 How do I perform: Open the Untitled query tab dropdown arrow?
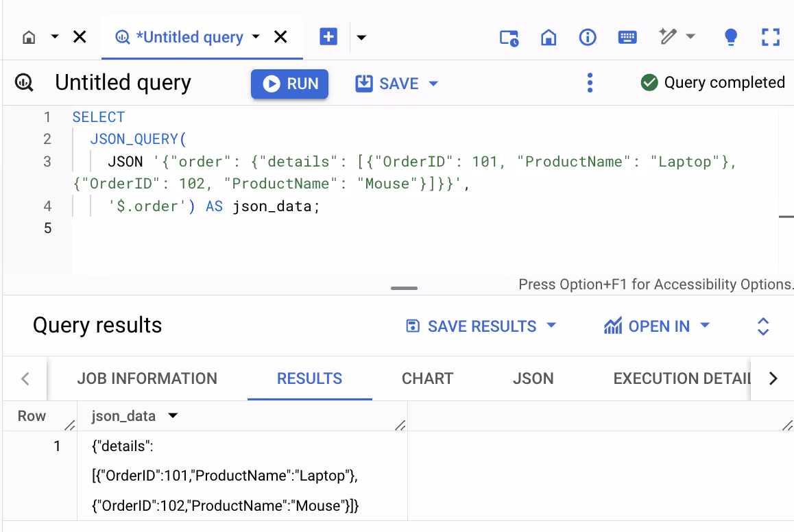click(x=256, y=36)
